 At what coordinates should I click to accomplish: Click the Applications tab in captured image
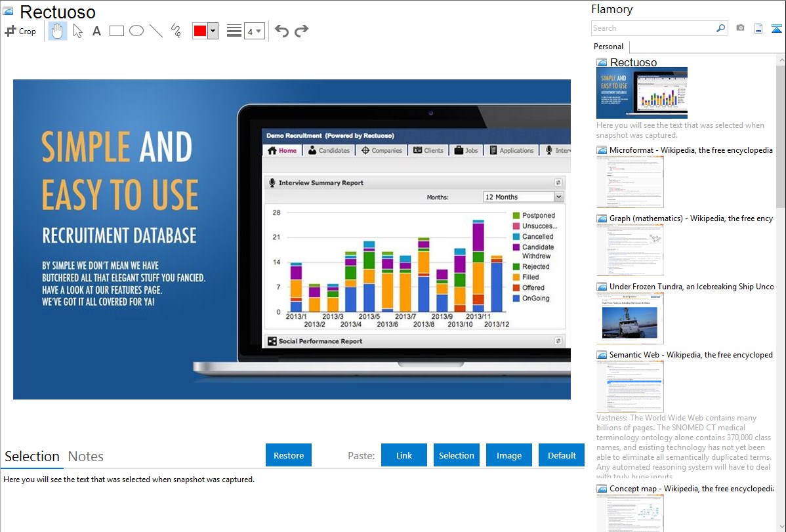coord(512,150)
